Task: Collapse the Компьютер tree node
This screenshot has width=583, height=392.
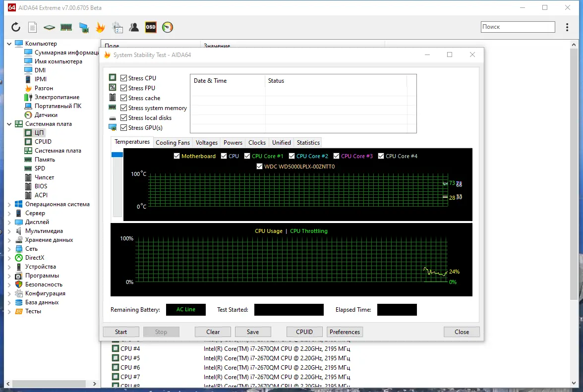Action: [x=9, y=44]
